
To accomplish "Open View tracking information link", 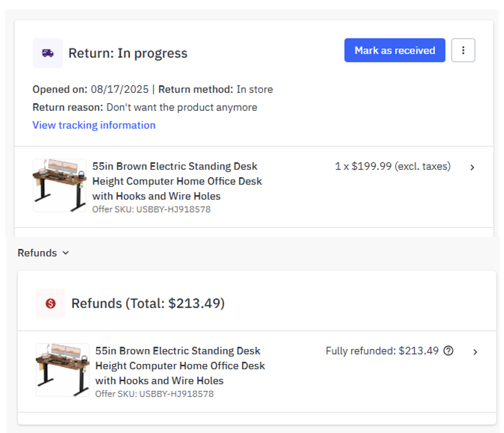I will tap(94, 125).
